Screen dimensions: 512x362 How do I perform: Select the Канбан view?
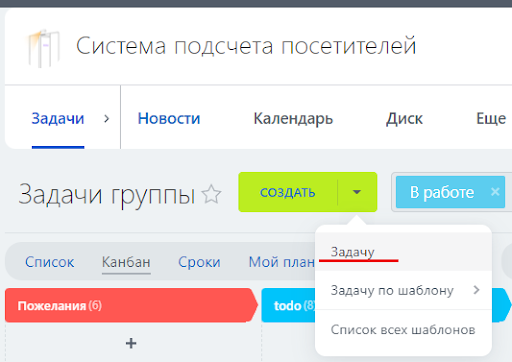click(x=126, y=262)
